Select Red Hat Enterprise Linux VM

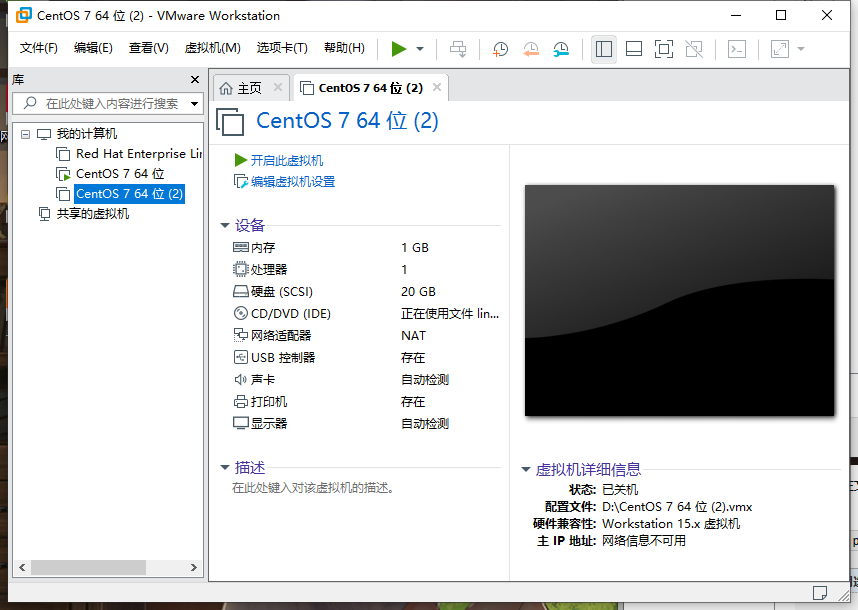pyautogui.click(x=139, y=154)
